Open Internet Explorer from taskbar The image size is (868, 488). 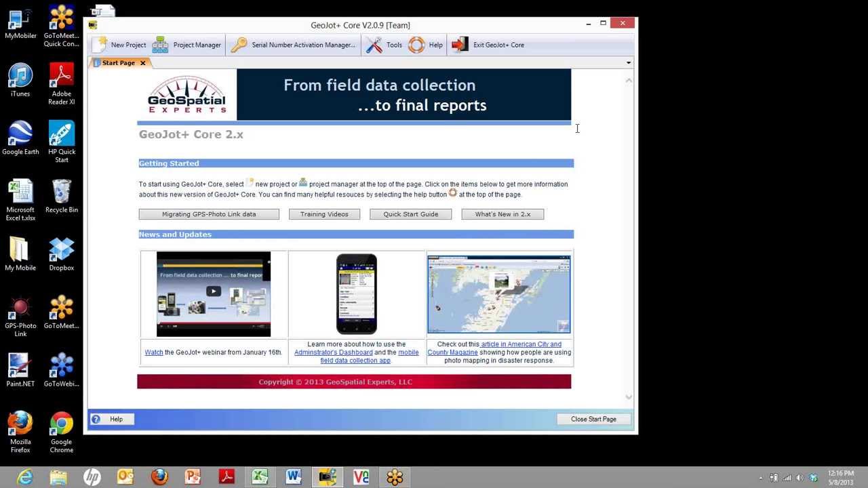25,477
